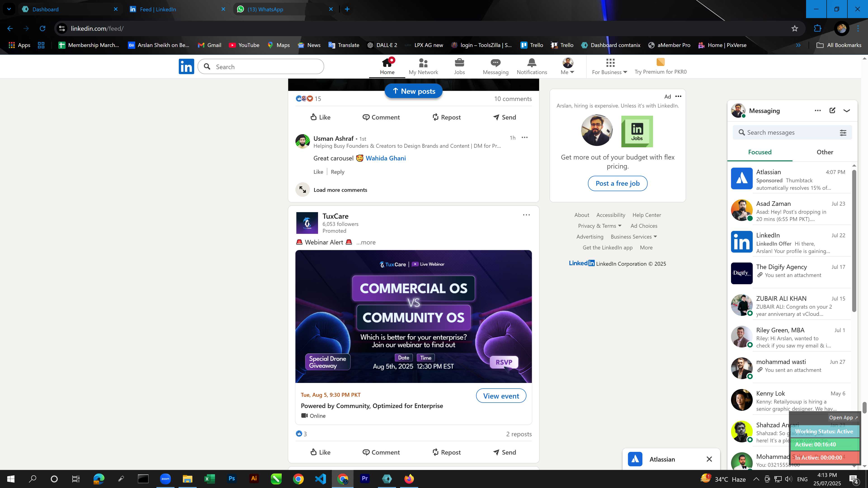
Task: Open Zoom from Windows taskbar
Action: click(165, 479)
